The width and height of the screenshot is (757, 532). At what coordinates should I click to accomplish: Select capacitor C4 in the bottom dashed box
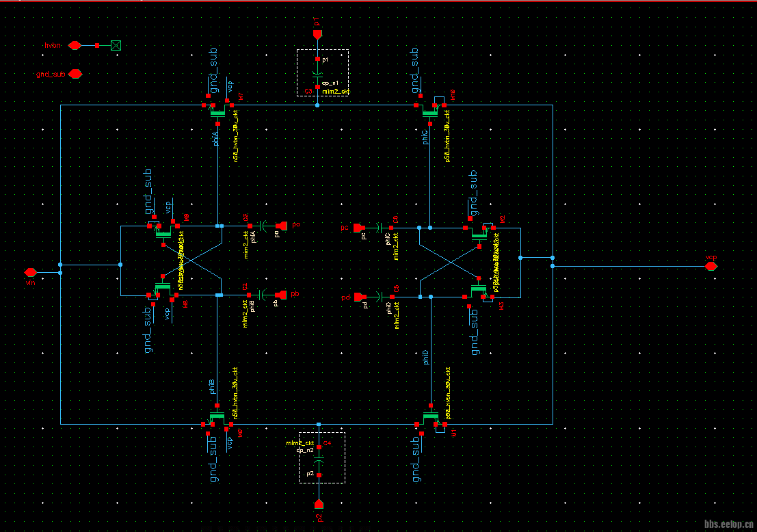[x=319, y=461]
